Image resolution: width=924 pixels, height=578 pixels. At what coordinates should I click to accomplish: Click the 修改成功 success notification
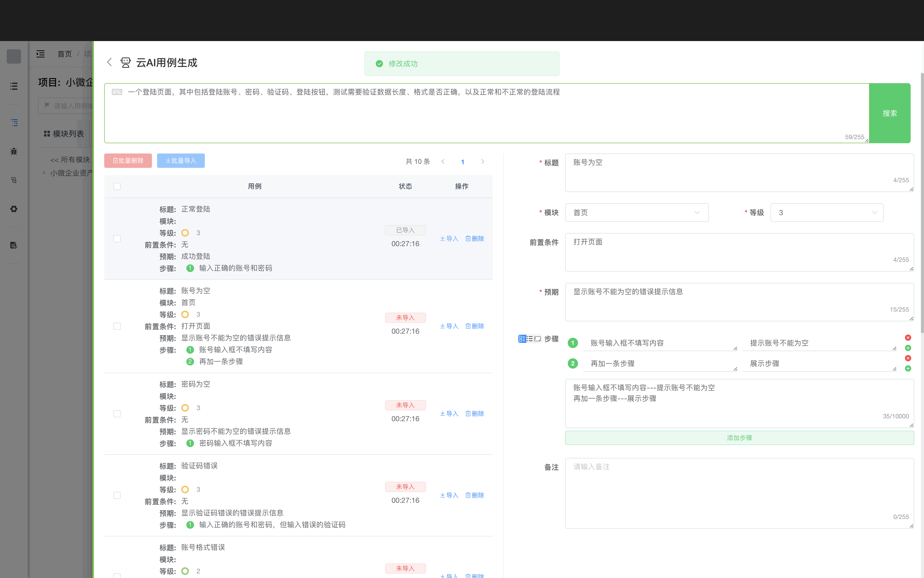pyautogui.click(x=462, y=63)
